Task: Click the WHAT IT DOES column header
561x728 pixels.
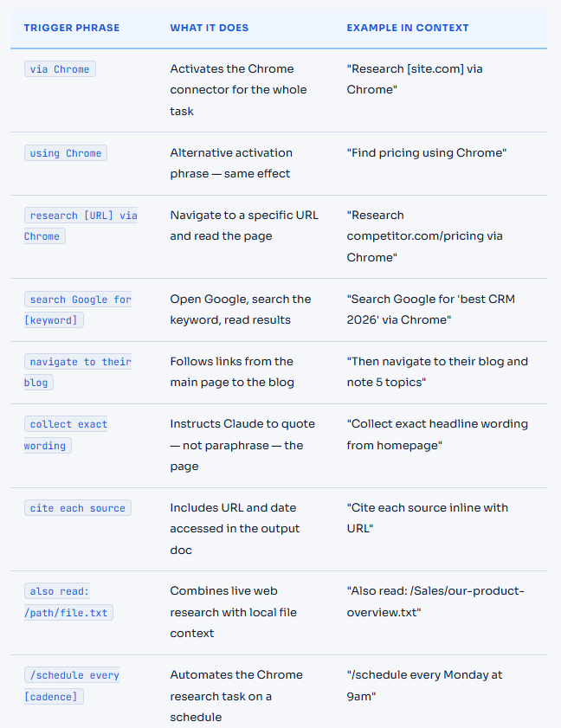Action: point(209,28)
